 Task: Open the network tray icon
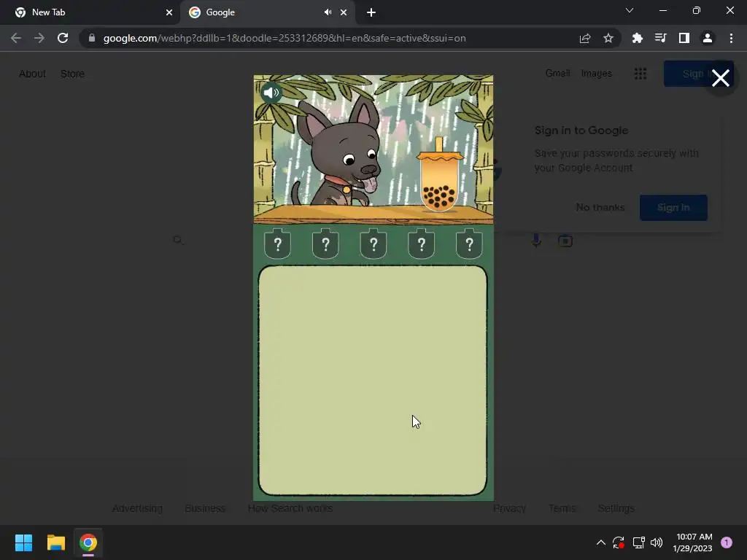(638, 542)
